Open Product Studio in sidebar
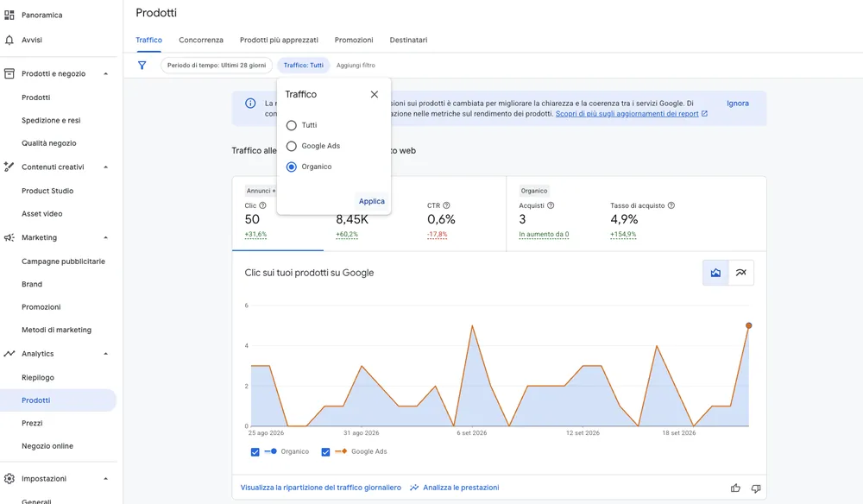 [x=47, y=191]
